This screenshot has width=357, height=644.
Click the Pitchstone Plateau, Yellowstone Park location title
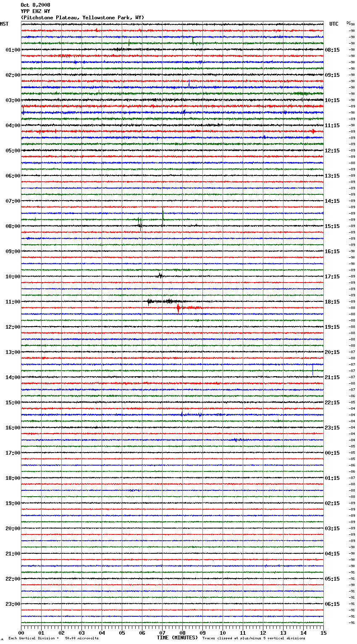[x=82, y=18]
